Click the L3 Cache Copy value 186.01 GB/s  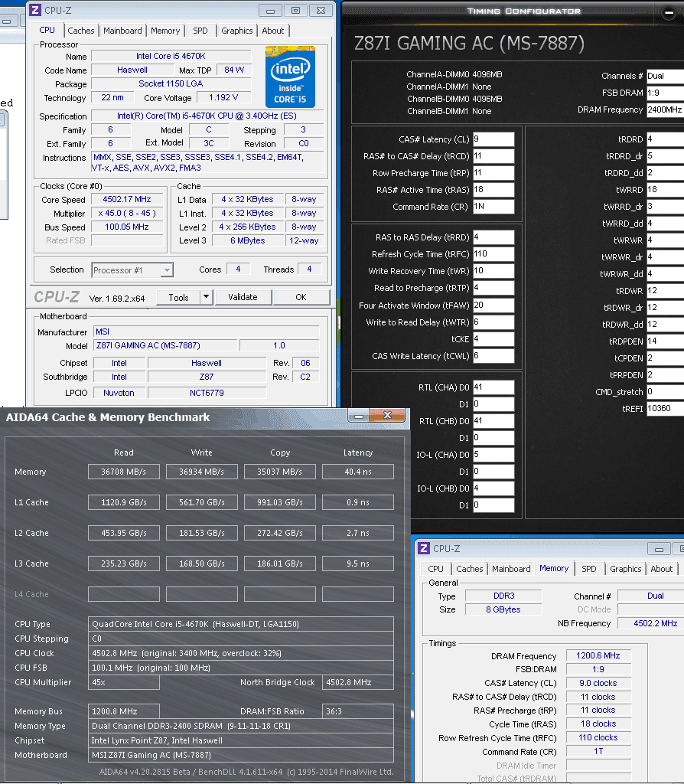[x=280, y=563]
